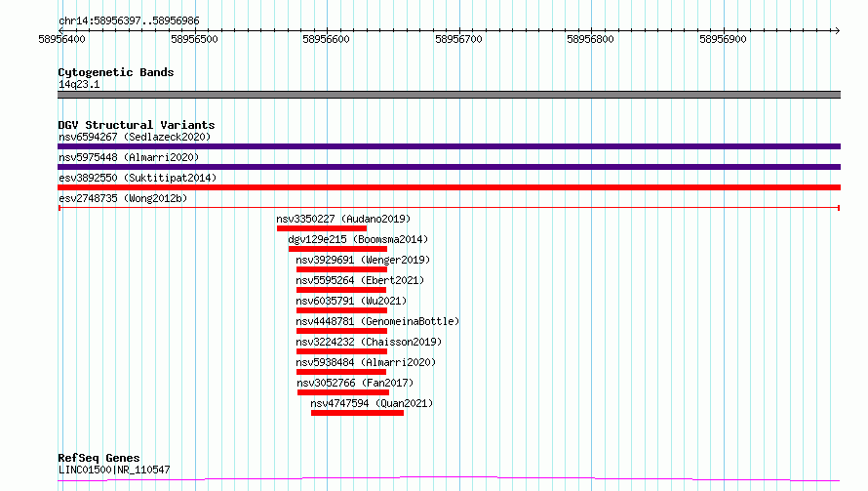868x491 pixels.
Task: Click the red bar under nsv5595264 Ebert2021
Action: pyautogui.click(x=341, y=290)
